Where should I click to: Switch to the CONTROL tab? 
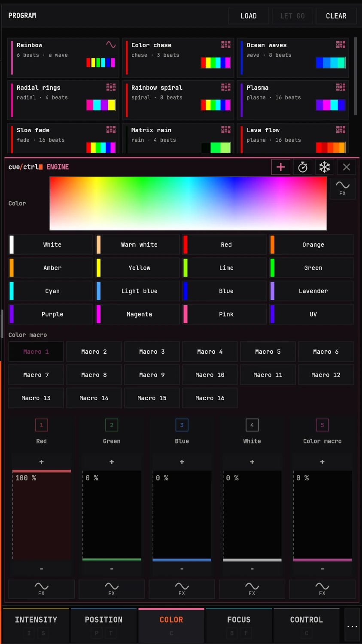click(x=307, y=625)
